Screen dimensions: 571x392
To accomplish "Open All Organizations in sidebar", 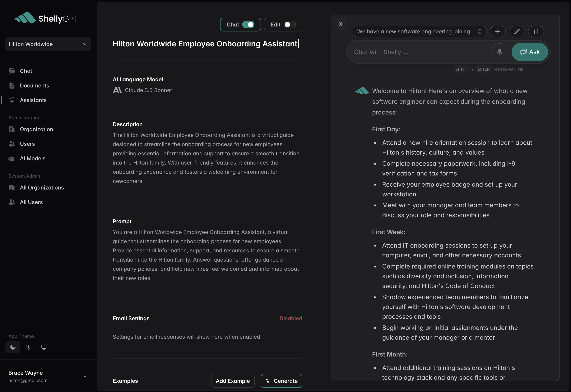I will pyautogui.click(x=42, y=188).
